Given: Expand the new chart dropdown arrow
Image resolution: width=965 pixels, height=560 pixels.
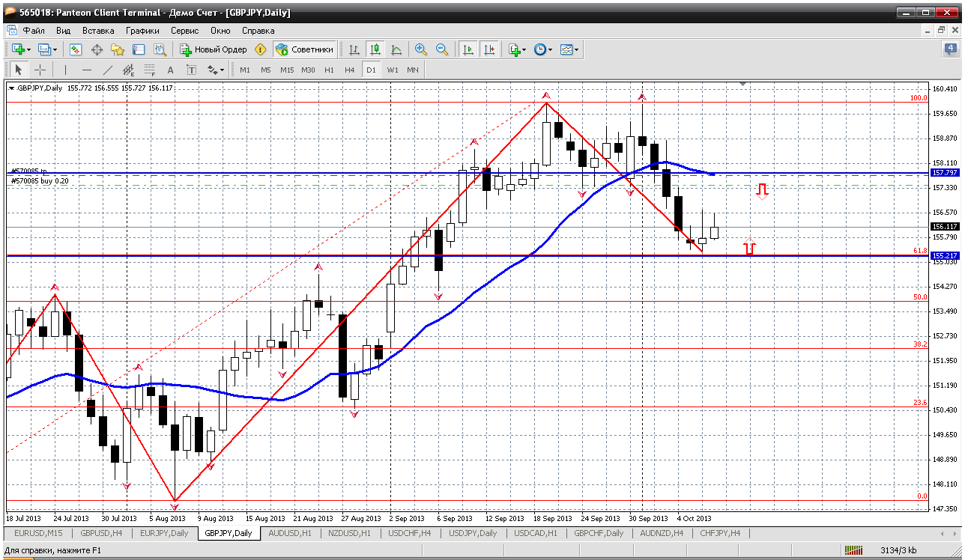Looking at the screenshot, I should coord(28,50).
